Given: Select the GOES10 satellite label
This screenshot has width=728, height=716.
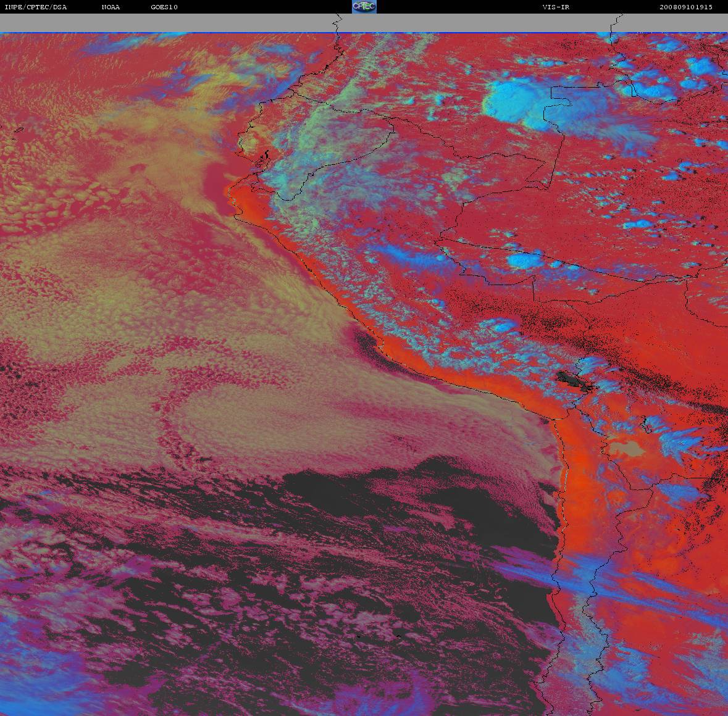Looking at the screenshot, I should pos(164,7).
